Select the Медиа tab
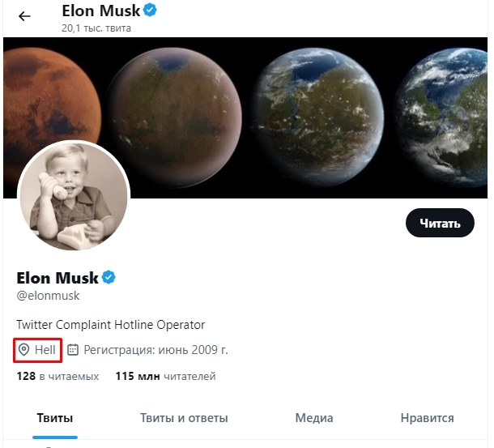The height and width of the screenshot is (448, 494). [314, 418]
